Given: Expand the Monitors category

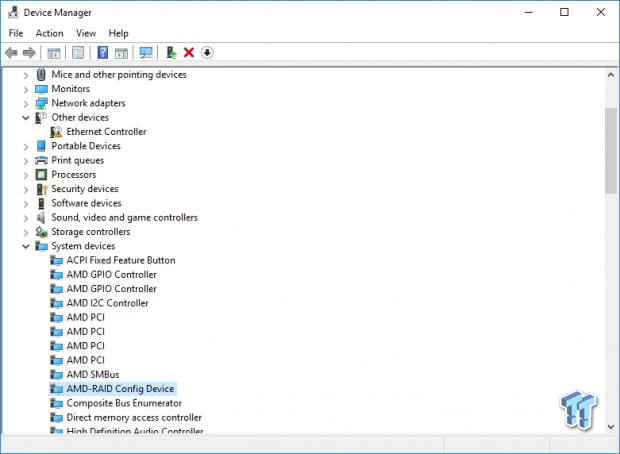Looking at the screenshot, I should click(x=26, y=89).
